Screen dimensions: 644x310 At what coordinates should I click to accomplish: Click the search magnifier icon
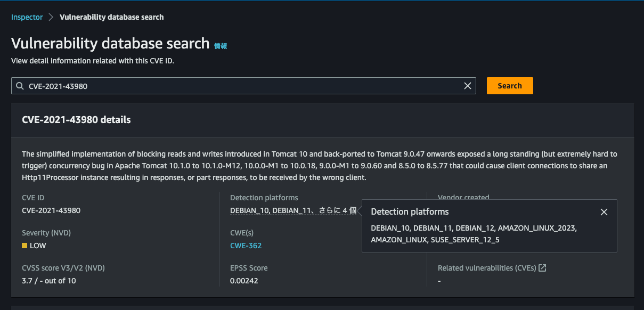19,86
